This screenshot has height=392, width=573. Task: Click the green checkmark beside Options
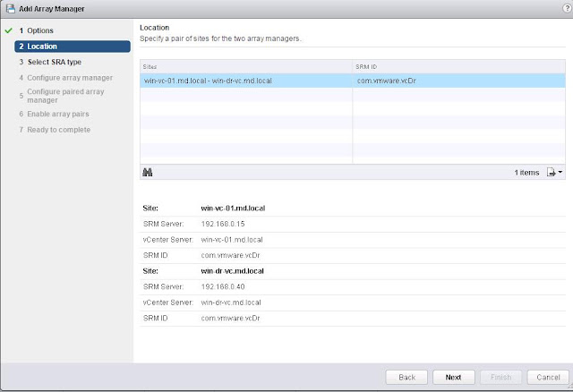[9, 30]
